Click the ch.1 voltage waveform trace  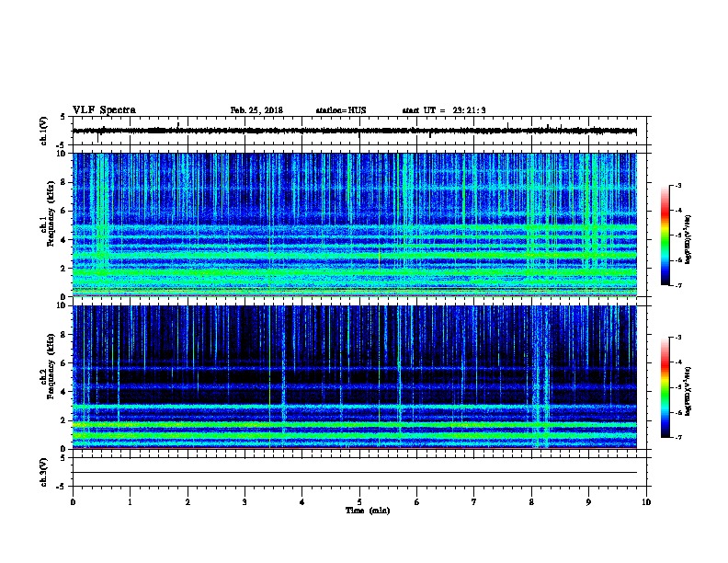pyautogui.click(x=355, y=131)
